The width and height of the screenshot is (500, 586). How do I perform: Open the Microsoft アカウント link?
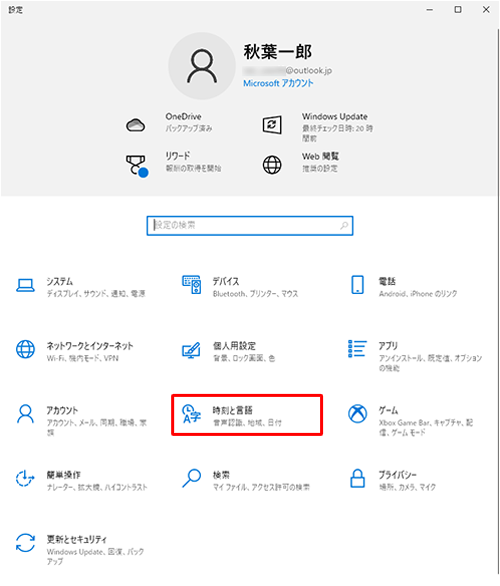278,83
